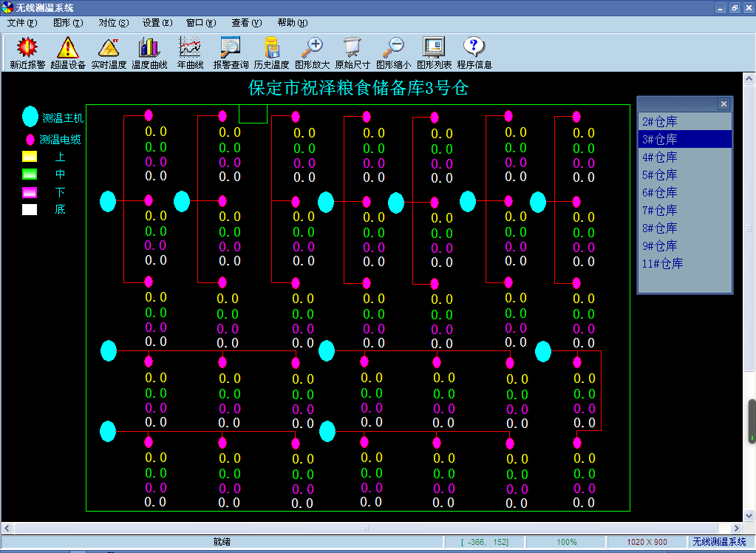The height and width of the screenshot is (553, 756).
Task: Open the 文件 menu
Action: tap(21, 23)
